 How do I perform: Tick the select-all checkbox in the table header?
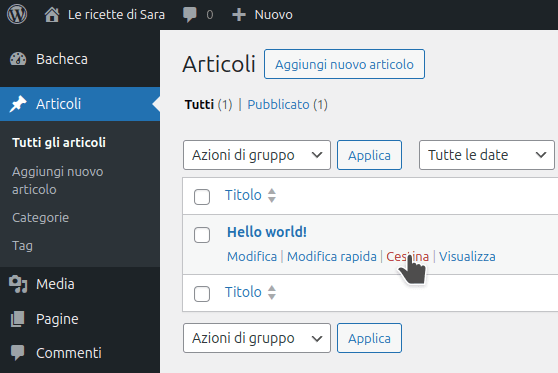[x=202, y=197]
